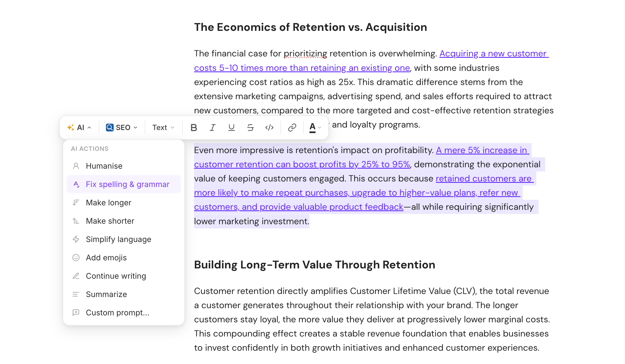Select Simplify language action
This screenshot has width=625, height=364.
(x=118, y=239)
